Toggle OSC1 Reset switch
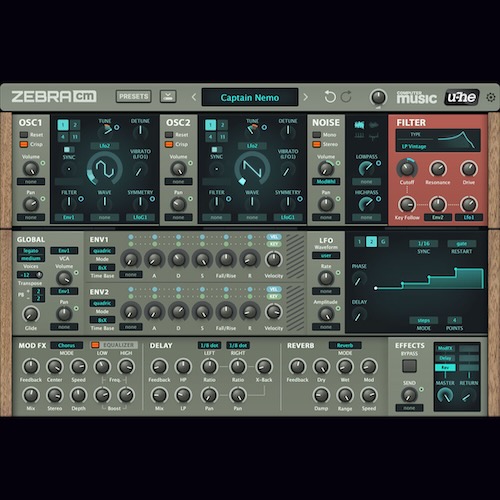The image size is (500, 500). [24, 135]
